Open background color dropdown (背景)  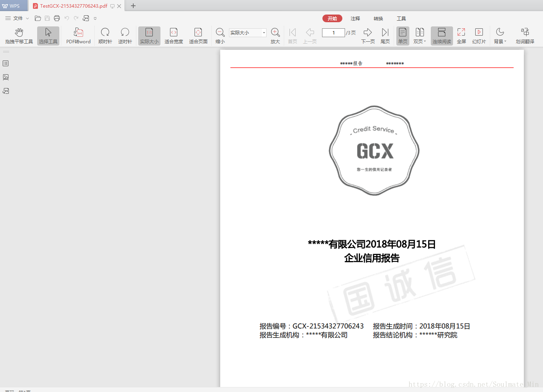(500, 36)
